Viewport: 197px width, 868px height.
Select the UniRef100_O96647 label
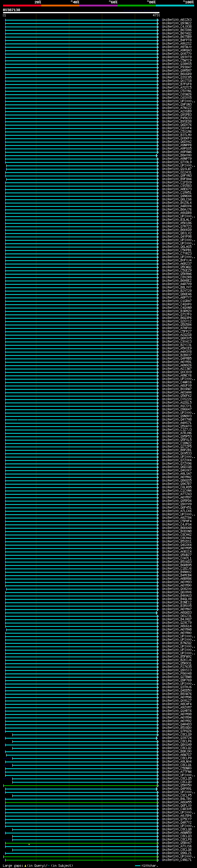point(177,409)
